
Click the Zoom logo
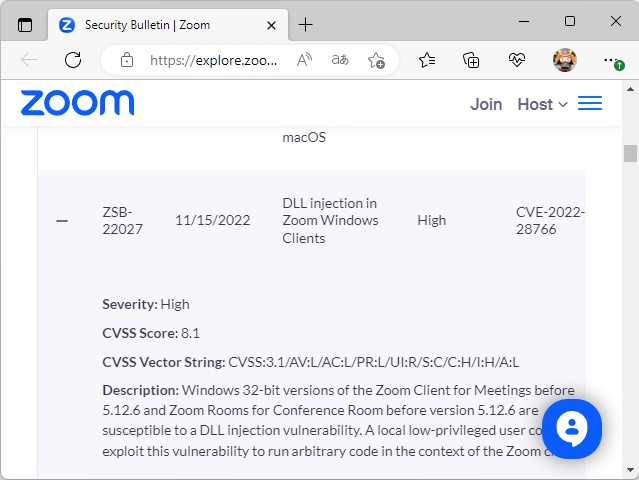(77, 103)
